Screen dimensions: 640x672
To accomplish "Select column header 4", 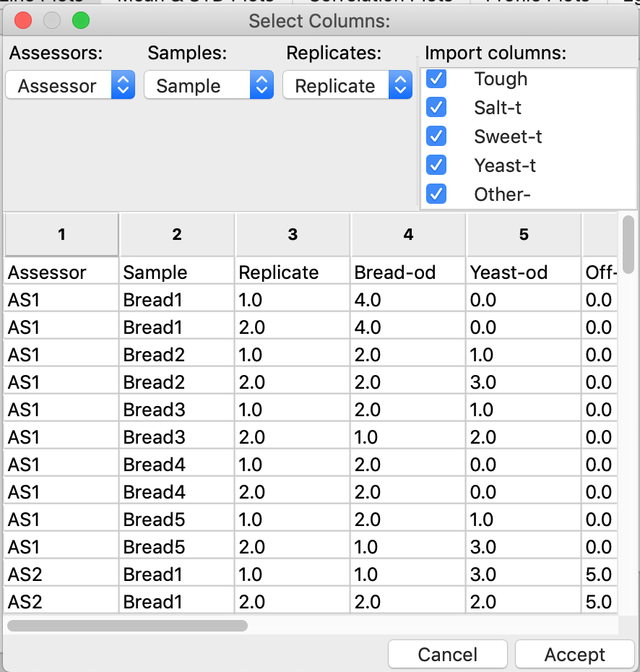I will pyautogui.click(x=408, y=234).
